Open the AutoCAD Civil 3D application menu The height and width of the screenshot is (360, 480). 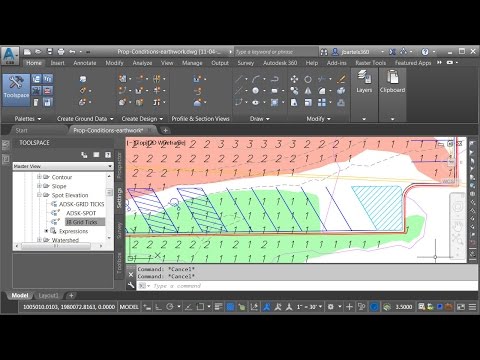tap(10, 55)
